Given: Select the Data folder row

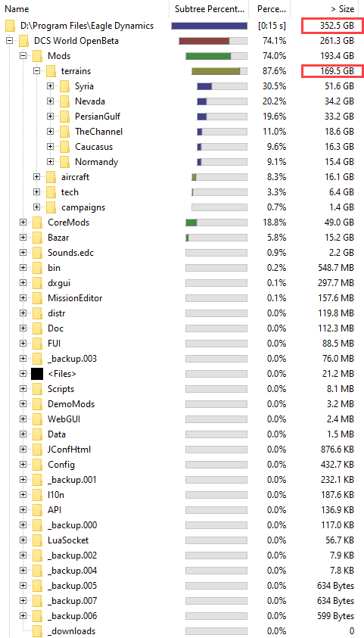Looking at the screenshot, I should click(x=182, y=434).
